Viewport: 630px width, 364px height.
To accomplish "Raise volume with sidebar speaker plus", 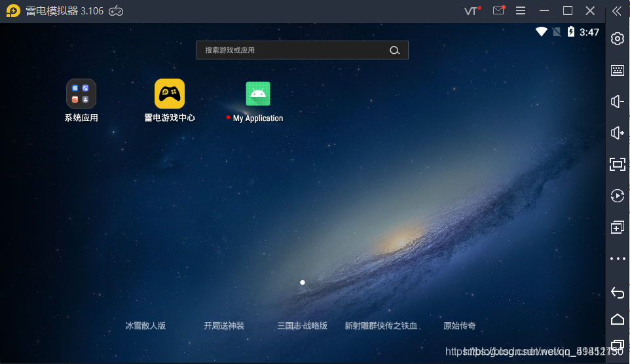I will coord(618,133).
